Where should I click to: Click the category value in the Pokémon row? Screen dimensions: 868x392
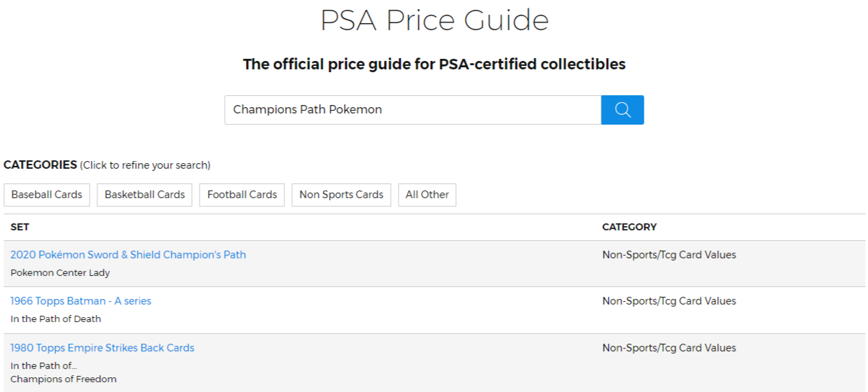[x=669, y=255]
